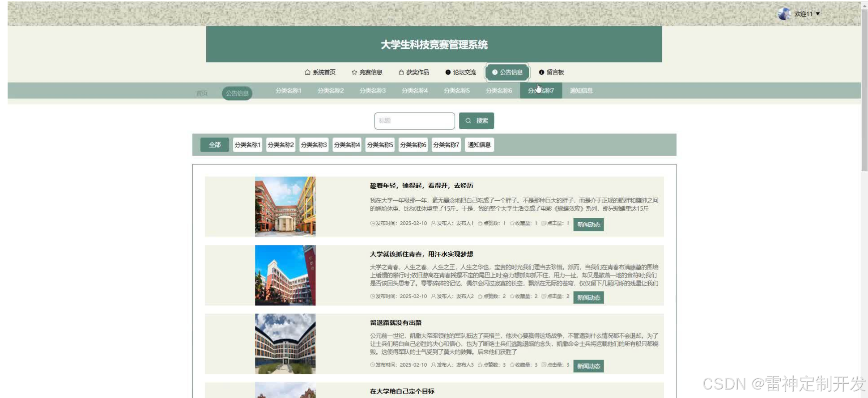Open the 获奖作品 nav item
The height and width of the screenshot is (398, 868).
point(414,72)
